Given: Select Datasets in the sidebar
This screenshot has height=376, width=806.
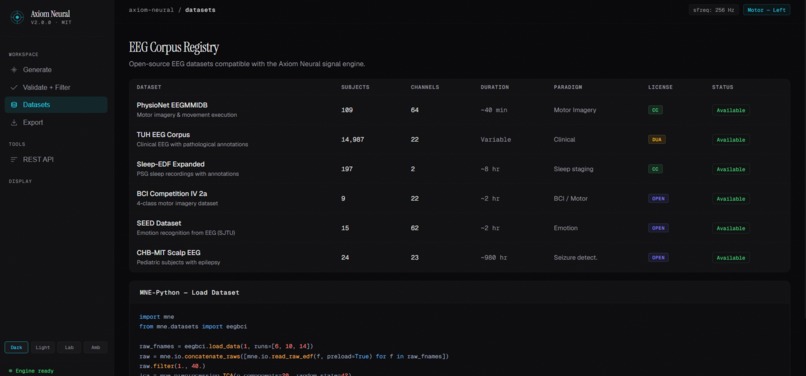Looking at the screenshot, I should pos(56,105).
